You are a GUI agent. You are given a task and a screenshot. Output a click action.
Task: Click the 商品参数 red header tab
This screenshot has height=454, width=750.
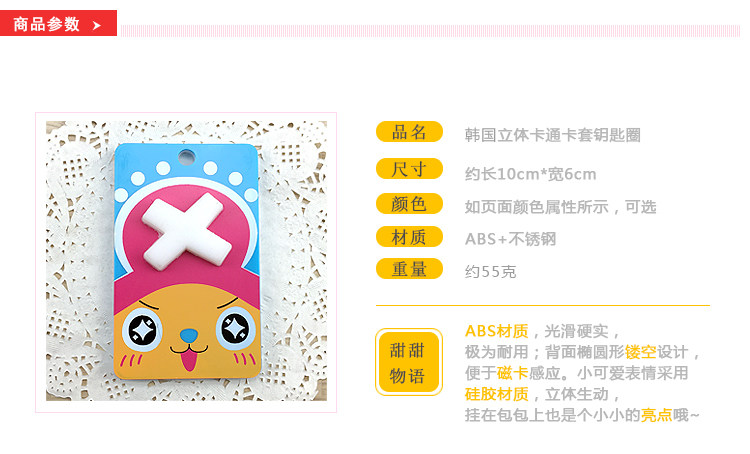[x=58, y=23]
